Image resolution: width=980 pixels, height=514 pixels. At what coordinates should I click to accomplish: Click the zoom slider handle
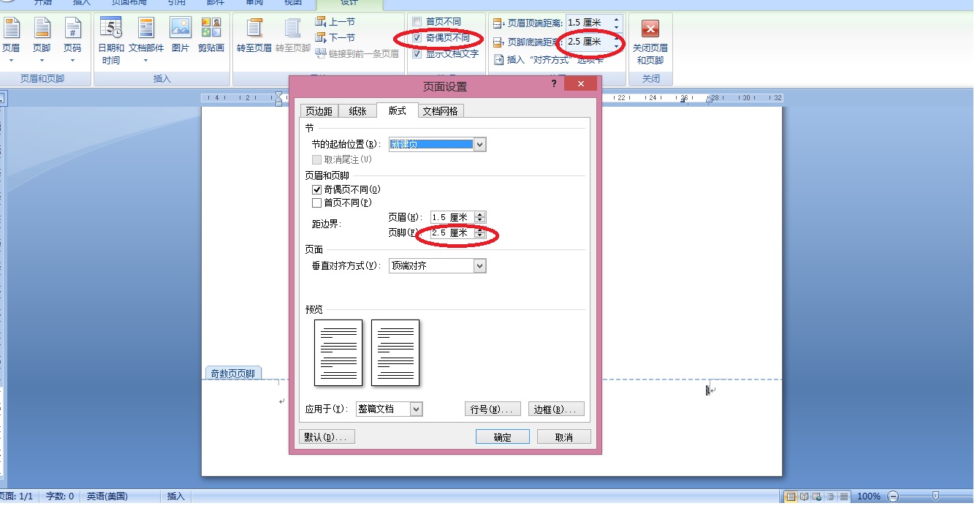pyautogui.click(x=935, y=496)
